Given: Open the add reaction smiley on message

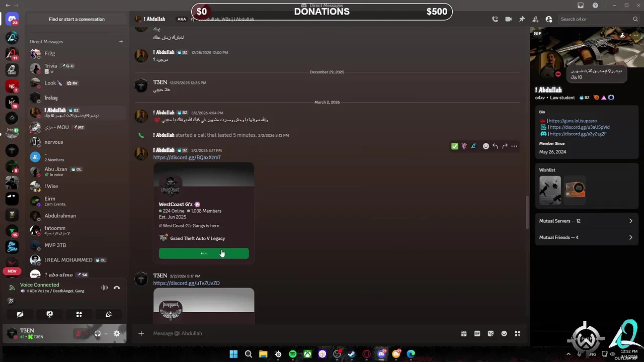Looking at the screenshot, I should coord(486,146).
